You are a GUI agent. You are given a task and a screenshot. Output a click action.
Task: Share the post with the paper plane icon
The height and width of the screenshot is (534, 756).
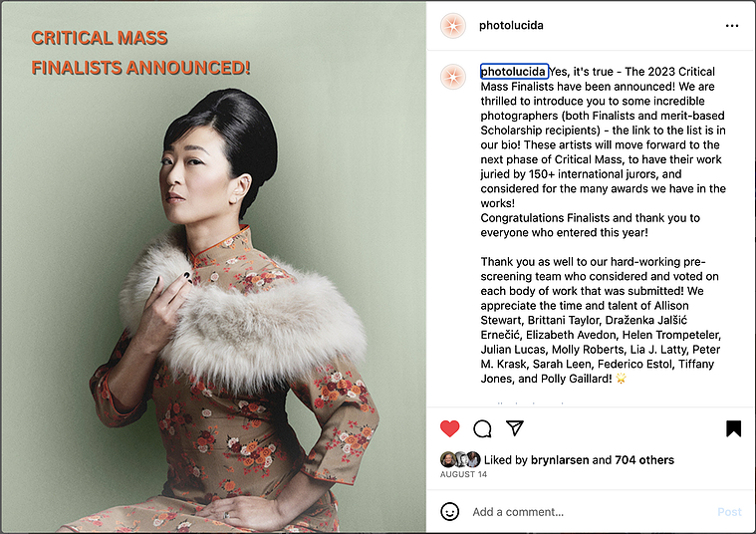pos(514,427)
